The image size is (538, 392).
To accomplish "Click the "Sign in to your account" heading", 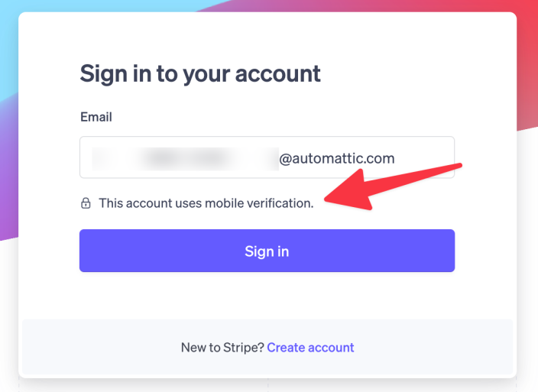I will 200,73.
